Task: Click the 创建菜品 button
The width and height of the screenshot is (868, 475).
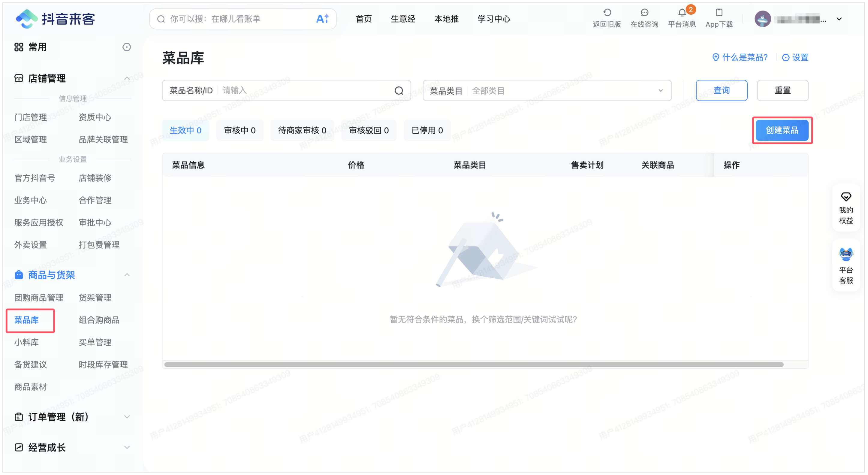Action: click(x=782, y=130)
